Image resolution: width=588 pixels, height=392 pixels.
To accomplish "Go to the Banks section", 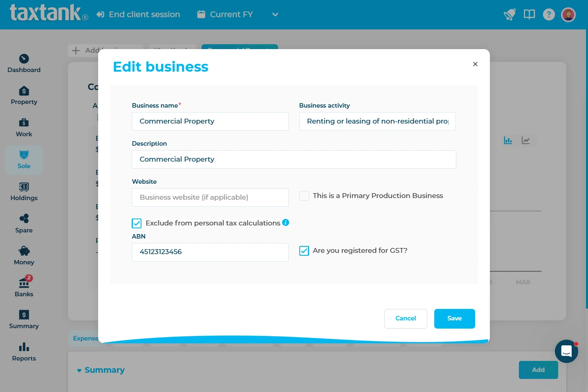I will (24, 285).
